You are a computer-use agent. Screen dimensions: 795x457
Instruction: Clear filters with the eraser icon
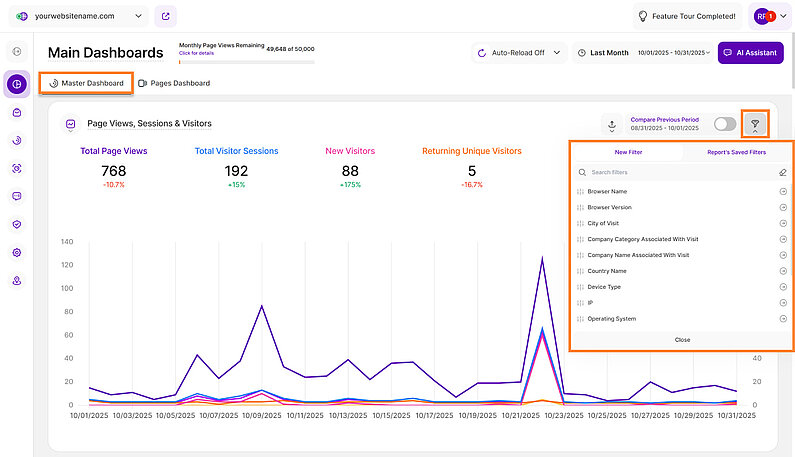pos(783,172)
